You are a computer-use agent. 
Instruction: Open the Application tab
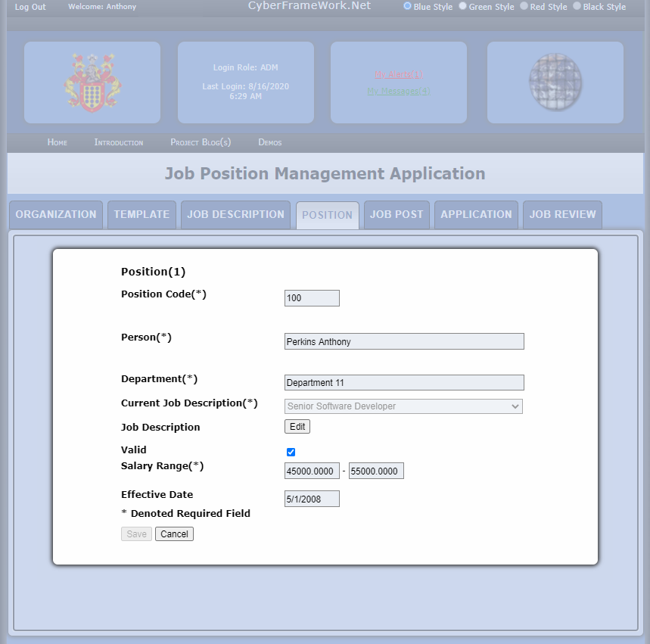[476, 215]
